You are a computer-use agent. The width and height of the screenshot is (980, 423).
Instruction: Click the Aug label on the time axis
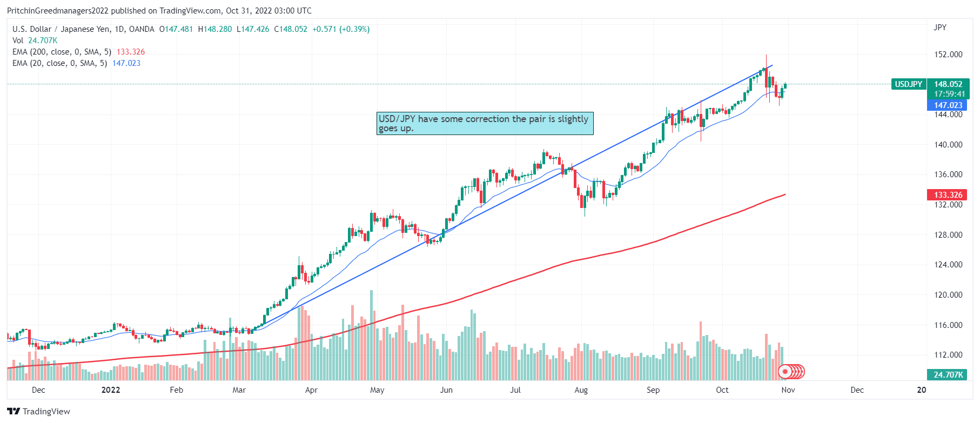tap(581, 390)
